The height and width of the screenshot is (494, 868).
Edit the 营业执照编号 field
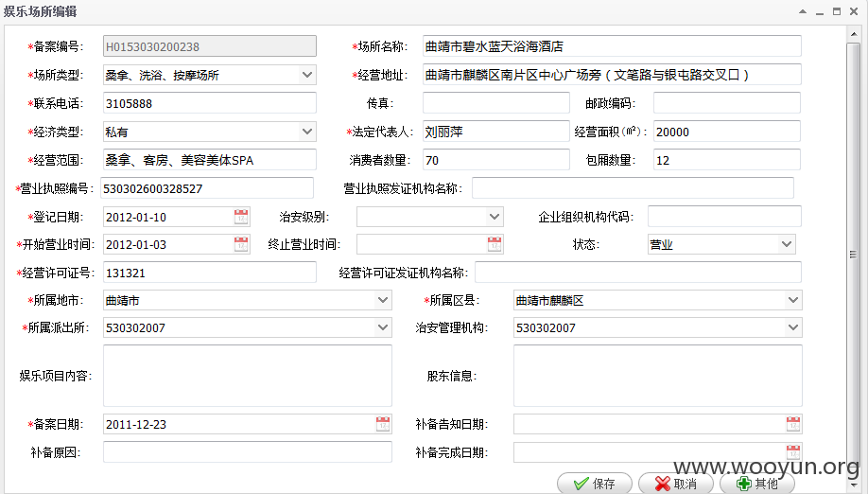point(207,188)
